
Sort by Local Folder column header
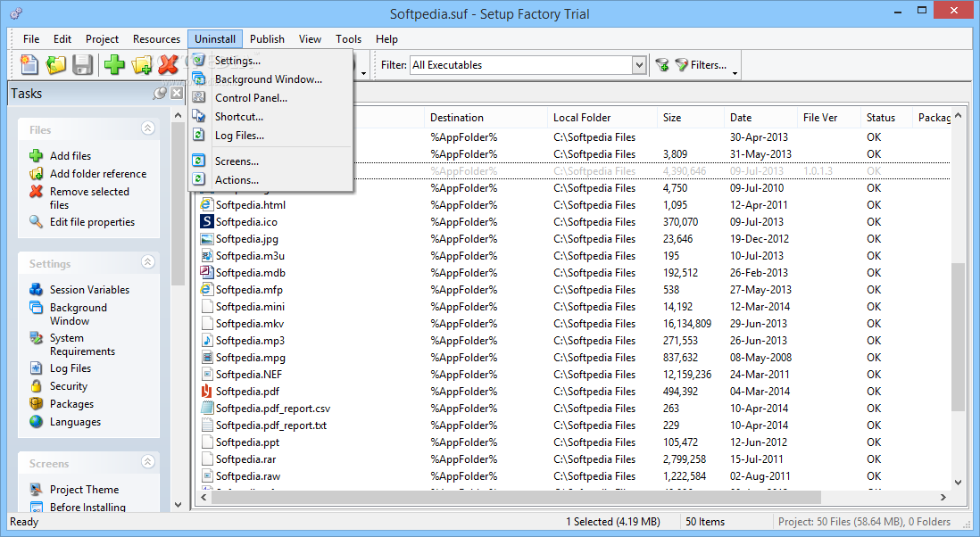pos(602,118)
